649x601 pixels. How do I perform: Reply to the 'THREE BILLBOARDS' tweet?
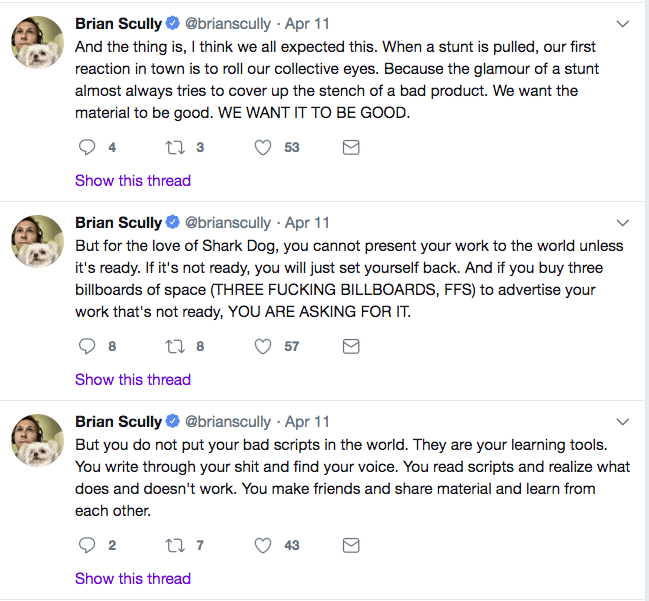[87, 346]
